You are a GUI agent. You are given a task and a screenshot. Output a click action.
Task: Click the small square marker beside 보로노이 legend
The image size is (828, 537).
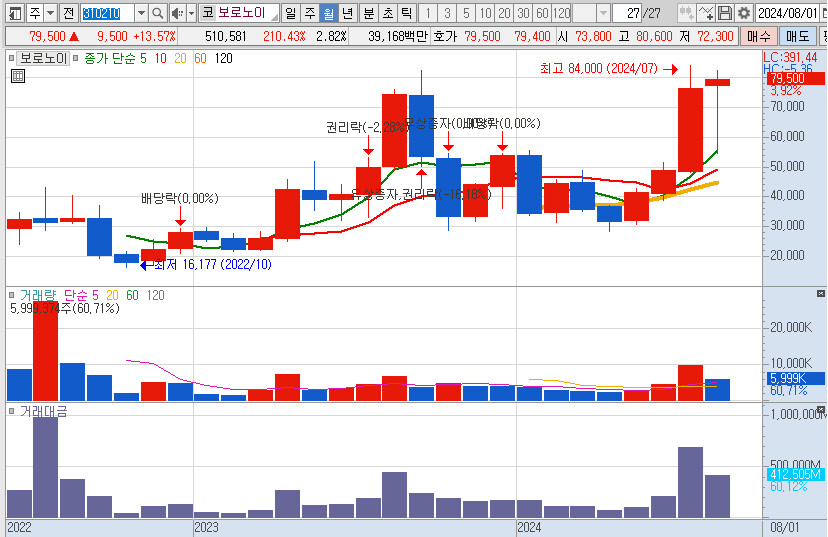[x=12, y=58]
